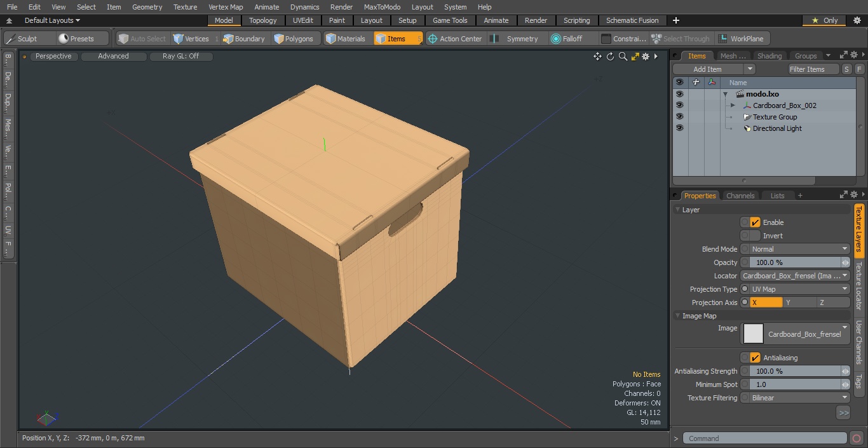Select the Boundary selection tool
868x448 pixels.
[244, 39]
